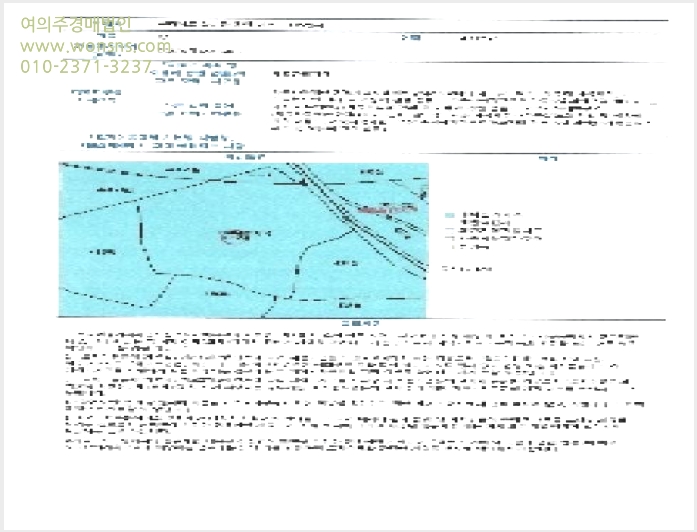Screen dimensions: 697x532
Task: Click the section heading below the map
Action: click(x=360, y=324)
